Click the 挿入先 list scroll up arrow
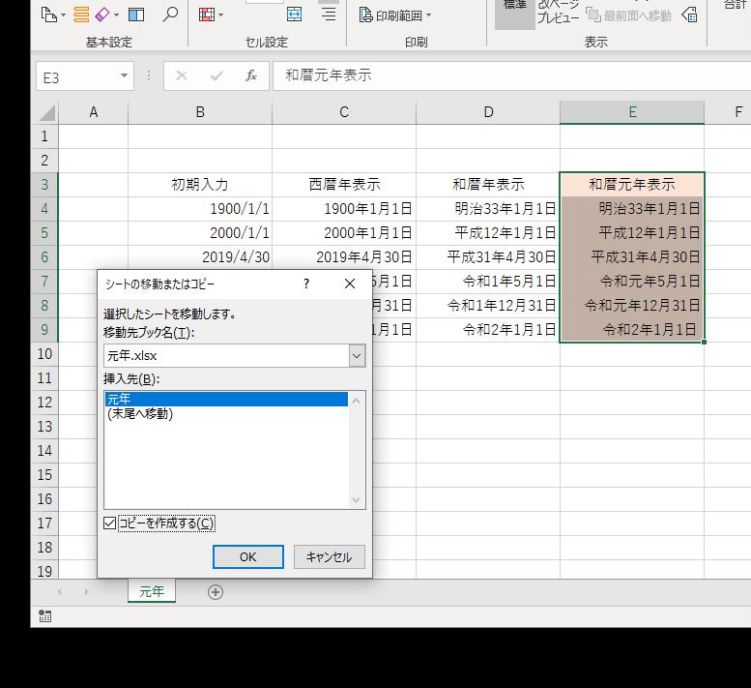Image resolution: width=751 pixels, height=688 pixels. click(356, 401)
